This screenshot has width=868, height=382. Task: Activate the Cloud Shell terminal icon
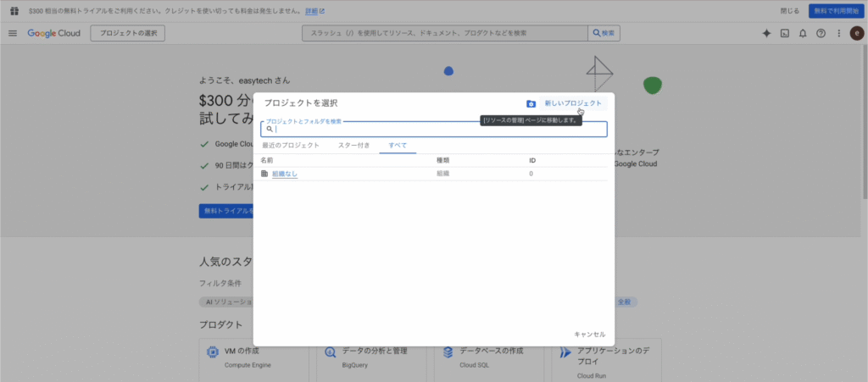pos(784,33)
